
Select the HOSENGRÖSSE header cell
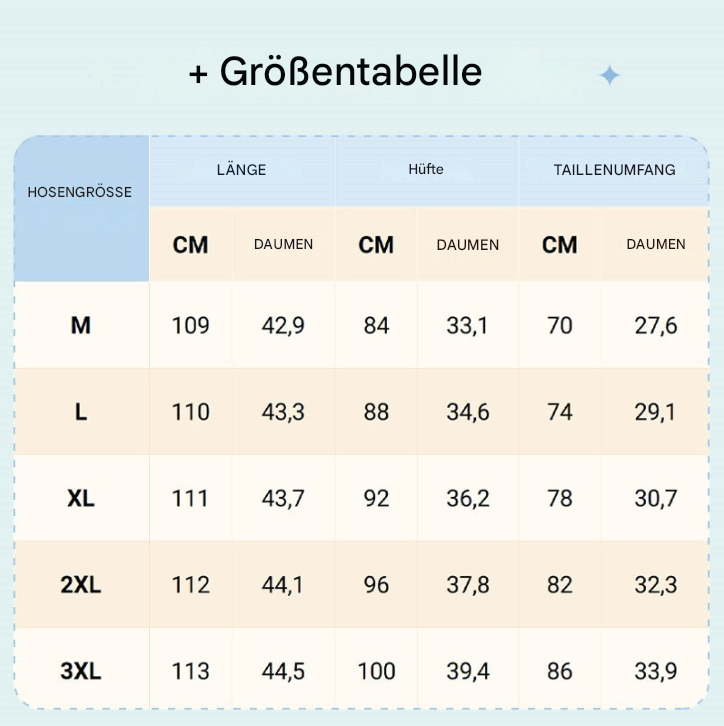[80, 192]
